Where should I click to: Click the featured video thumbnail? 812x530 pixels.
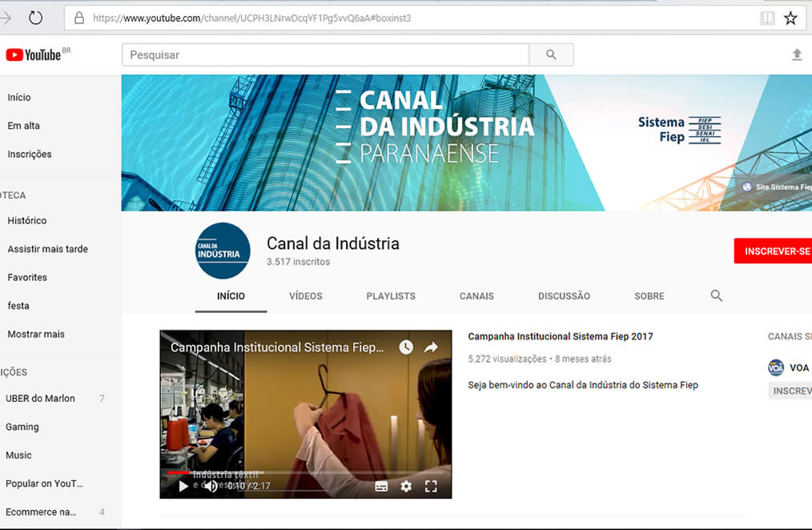(306, 414)
